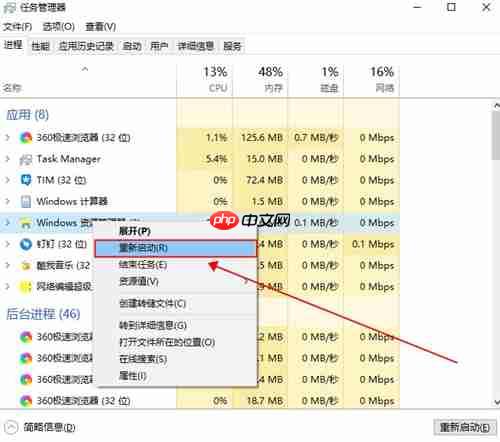Viewport: 500px width, 442px height.
Task: Click the 应用 (8) group header
Action: [28, 115]
